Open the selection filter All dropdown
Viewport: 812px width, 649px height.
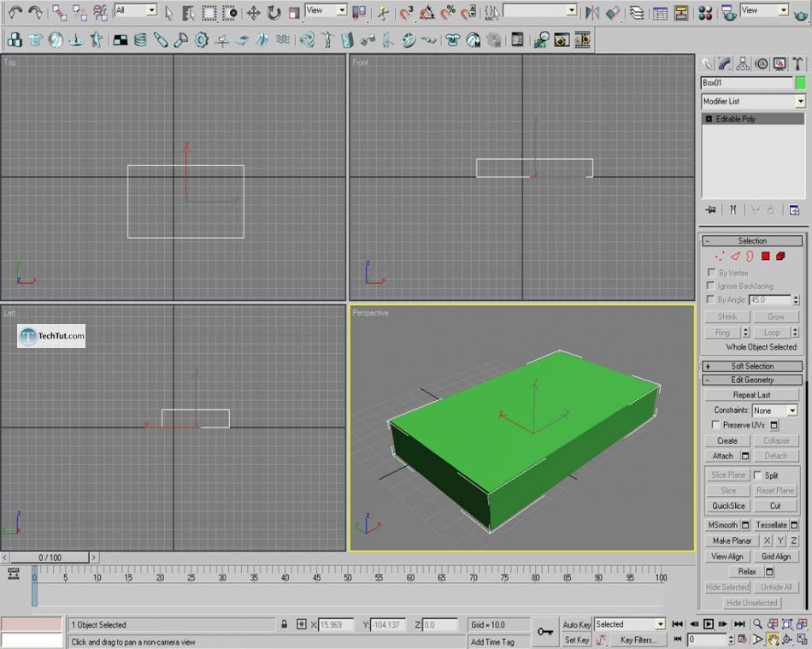point(136,10)
